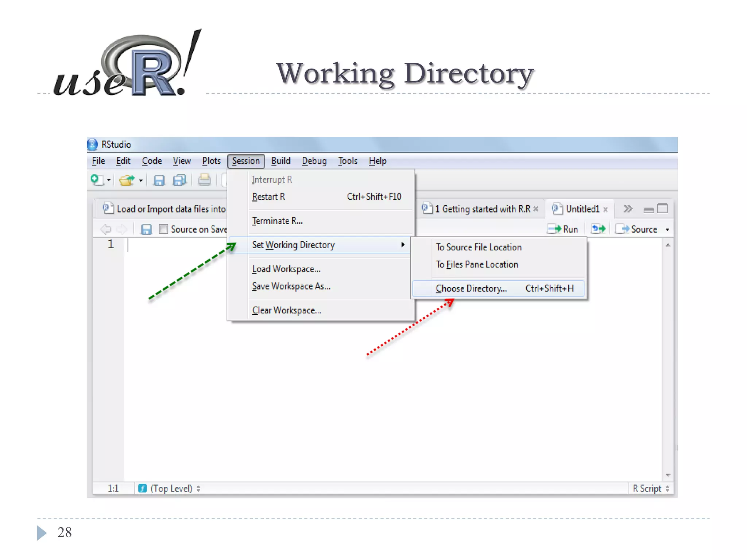747x560 pixels.
Task: Open the Plots menu
Action: click(212, 161)
